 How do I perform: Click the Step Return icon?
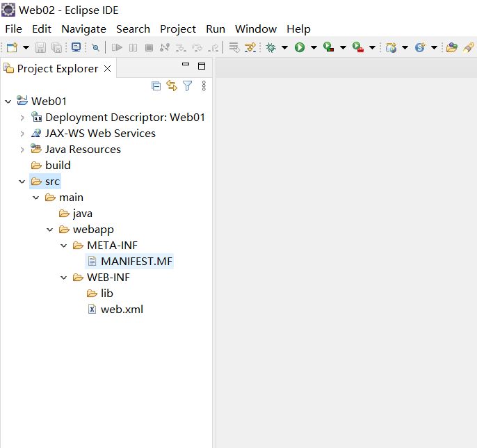tap(213, 47)
